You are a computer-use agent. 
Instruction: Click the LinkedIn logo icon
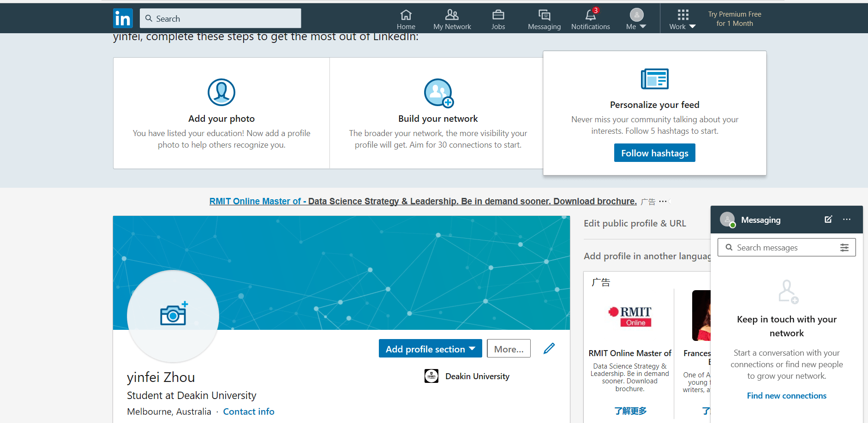[123, 18]
